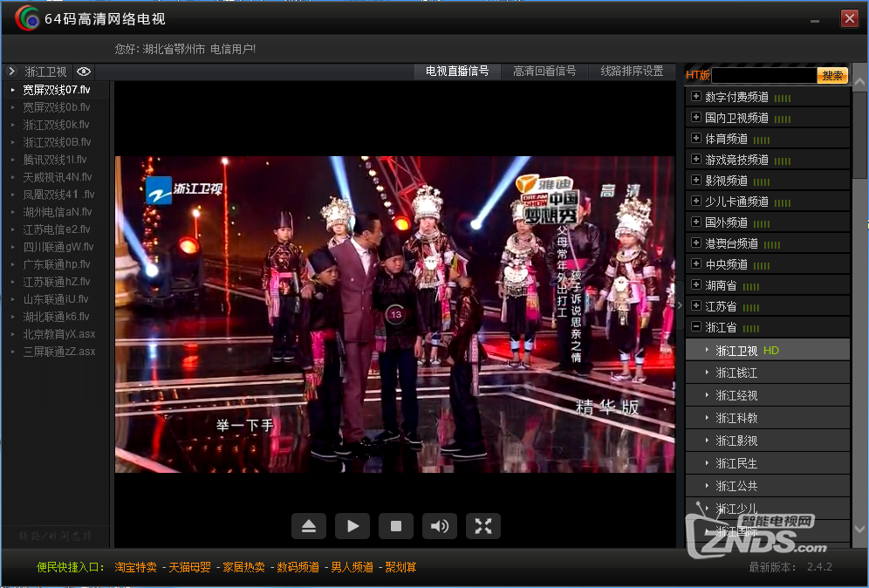Stop the video playback
This screenshot has height=588, width=869.
(396, 526)
